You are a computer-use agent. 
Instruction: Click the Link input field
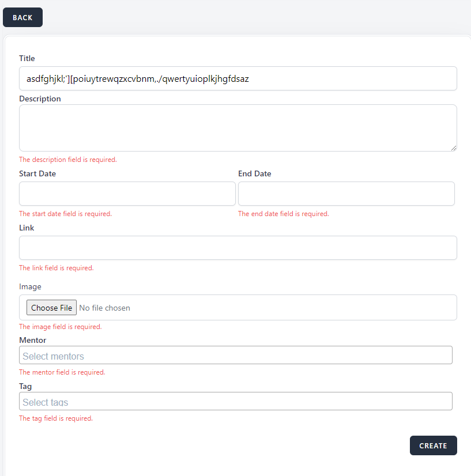click(x=238, y=248)
